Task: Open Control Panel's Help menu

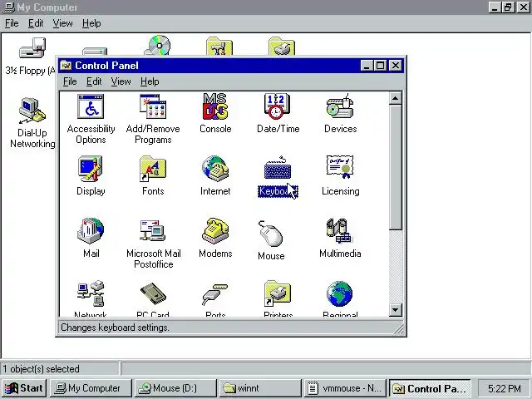Action: (150, 81)
